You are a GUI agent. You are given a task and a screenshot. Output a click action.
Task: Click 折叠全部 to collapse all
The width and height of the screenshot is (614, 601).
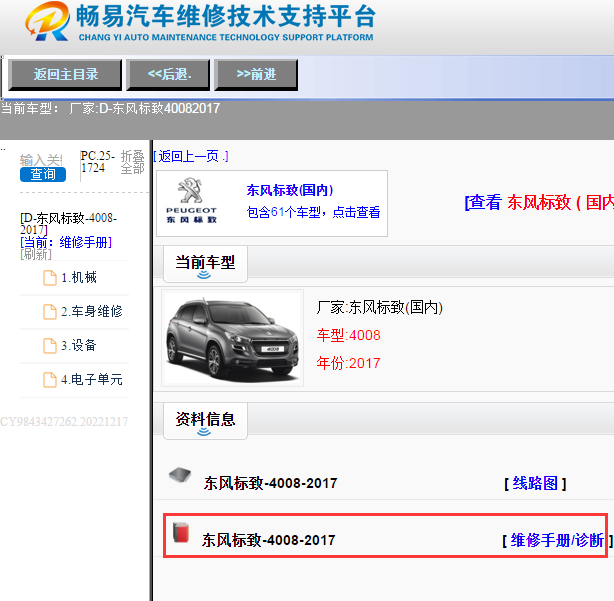point(132,162)
